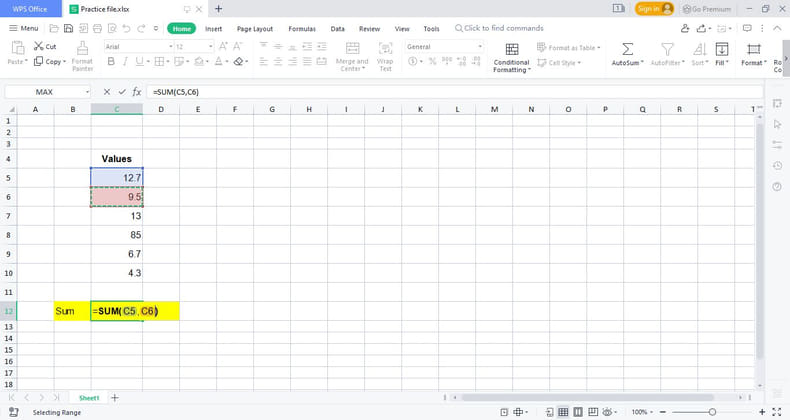
Task: Open the 100% zoom level dropdown
Action: tap(642, 412)
